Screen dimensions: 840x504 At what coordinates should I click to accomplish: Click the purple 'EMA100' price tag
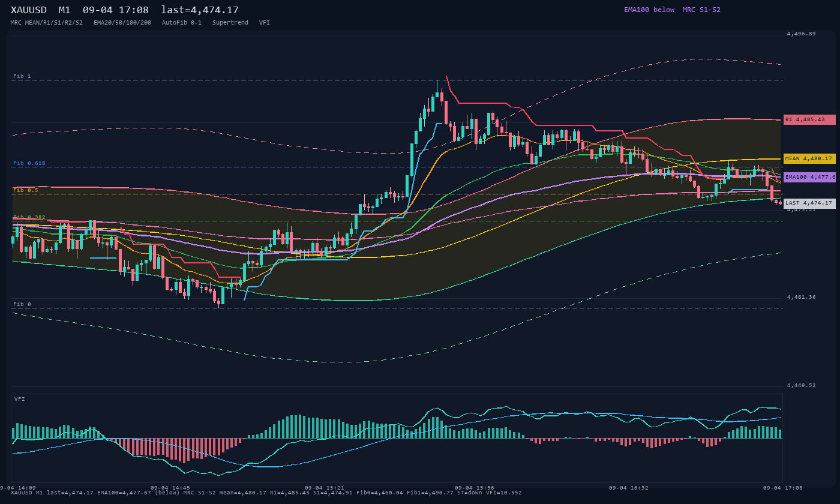tap(809, 177)
